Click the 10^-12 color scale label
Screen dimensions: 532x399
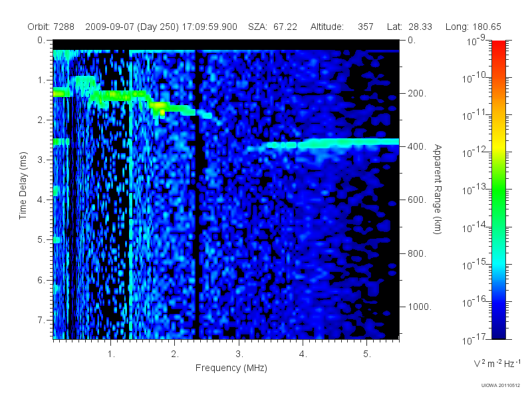(473, 153)
